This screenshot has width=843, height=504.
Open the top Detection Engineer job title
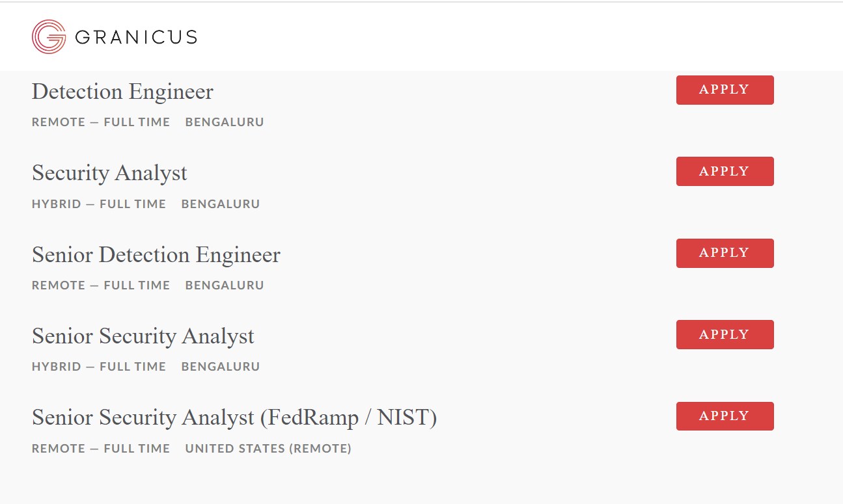[x=122, y=92]
